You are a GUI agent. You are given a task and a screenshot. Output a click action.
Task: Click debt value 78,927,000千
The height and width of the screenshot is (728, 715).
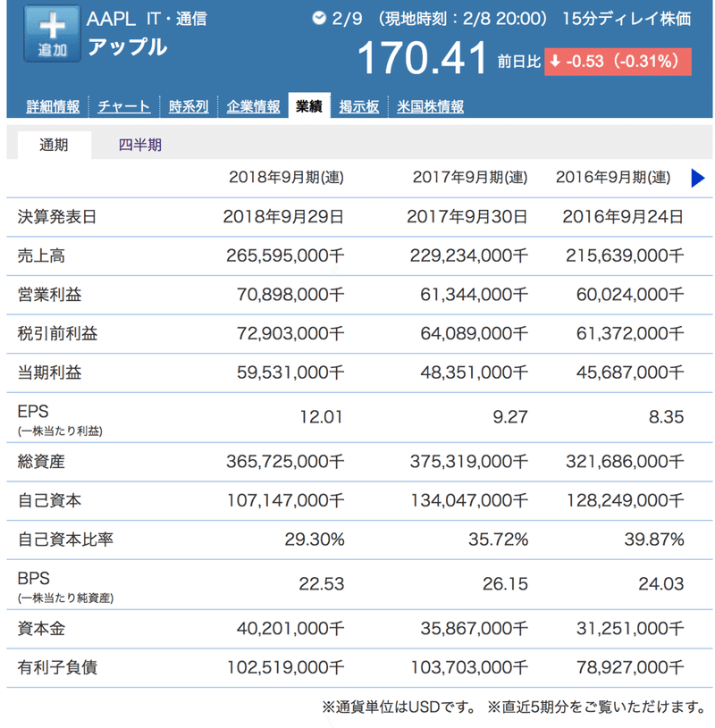[630, 668]
